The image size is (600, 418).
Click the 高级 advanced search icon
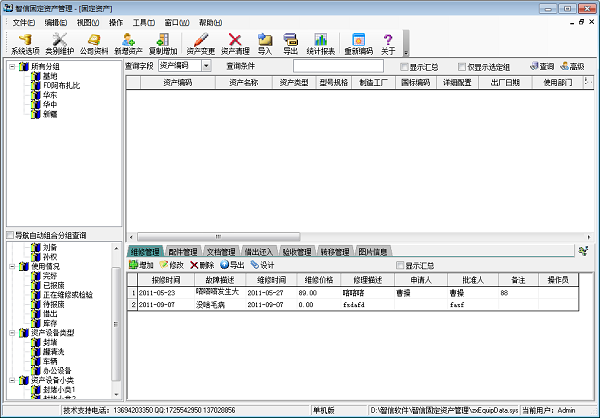coord(564,66)
